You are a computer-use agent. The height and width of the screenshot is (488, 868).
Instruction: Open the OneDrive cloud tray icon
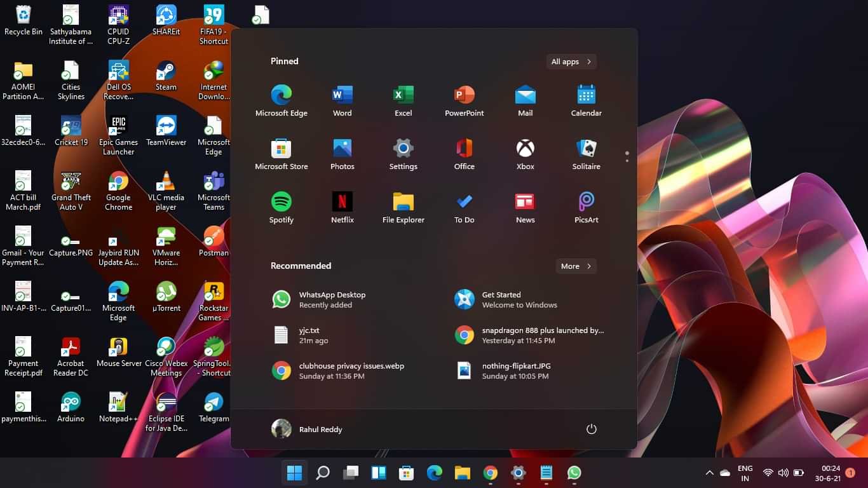click(x=725, y=473)
